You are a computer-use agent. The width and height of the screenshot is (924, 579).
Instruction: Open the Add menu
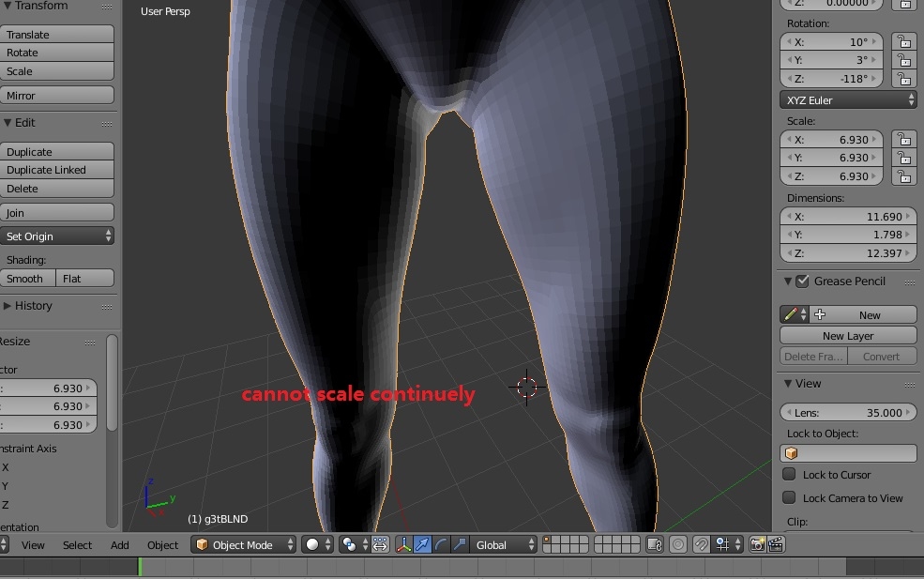120,545
